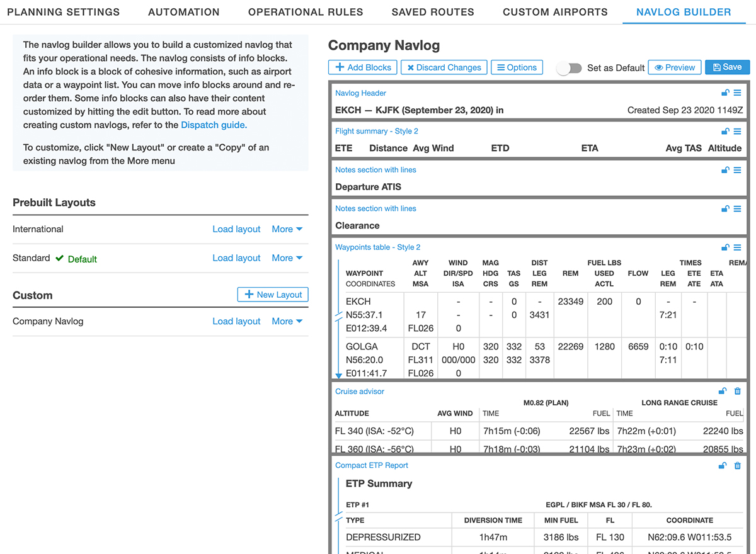Click the 23349 remaining fuel cell

(571, 302)
